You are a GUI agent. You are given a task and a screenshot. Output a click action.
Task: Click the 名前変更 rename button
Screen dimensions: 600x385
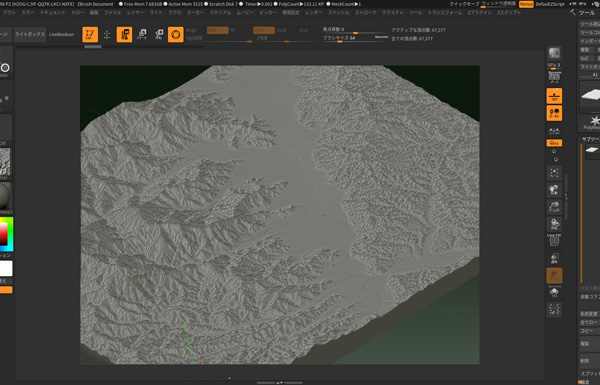[589, 314]
